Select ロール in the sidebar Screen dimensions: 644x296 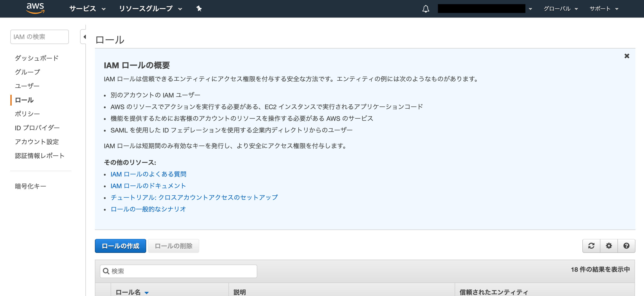tap(24, 100)
